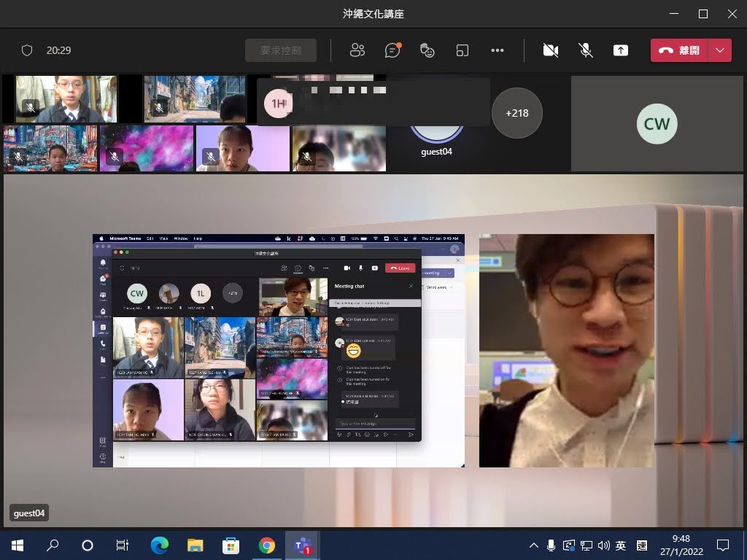The width and height of the screenshot is (747, 560).
Task: Open File Explorer from taskbar
Action: click(195, 545)
